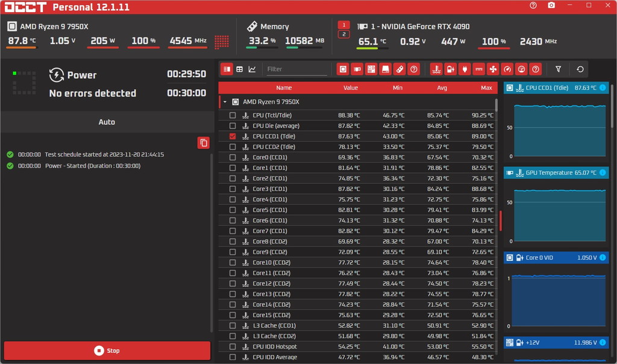Enable the Core0 (CCD1) sensor checkbox
Screen dimensions: 617x364
233,157
